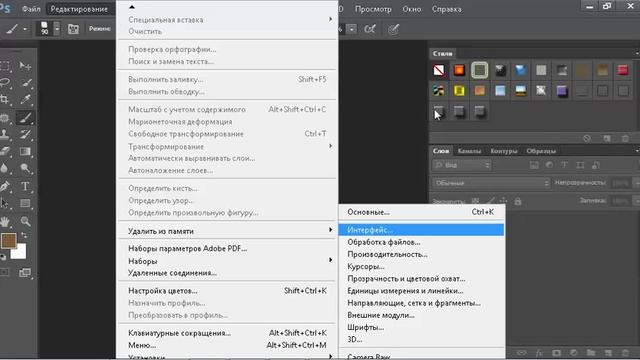Open the brush panel toggle icon
Viewport: 640px width, 360px height.
pos(73,29)
